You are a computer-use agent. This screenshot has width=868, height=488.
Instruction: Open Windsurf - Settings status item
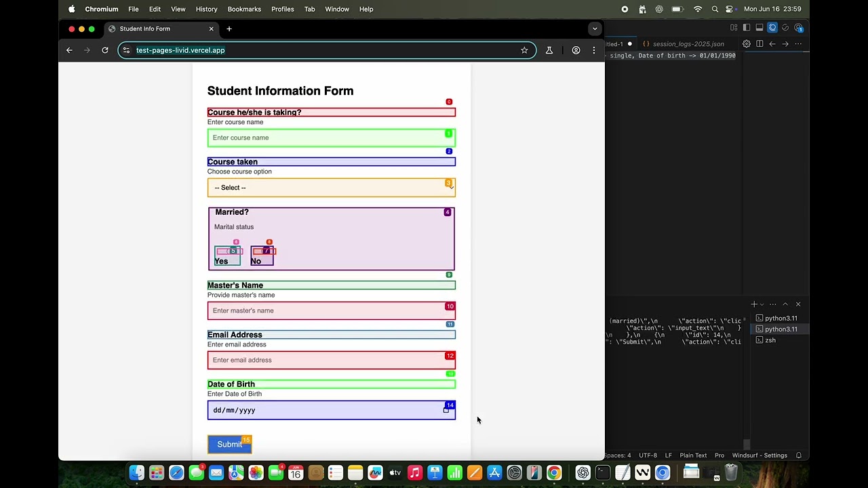click(759, 455)
